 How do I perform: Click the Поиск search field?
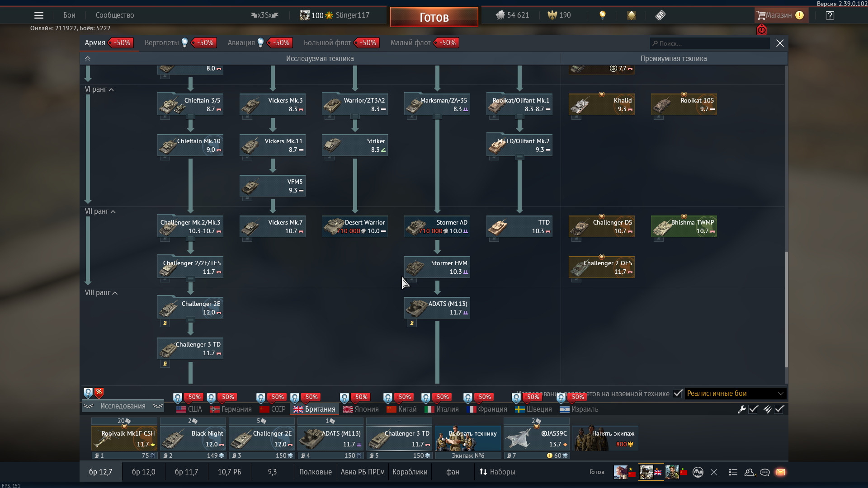[x=710, y=43]
